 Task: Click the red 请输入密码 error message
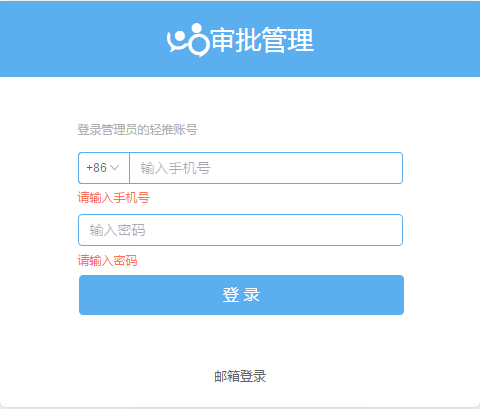tap(107, 260)
